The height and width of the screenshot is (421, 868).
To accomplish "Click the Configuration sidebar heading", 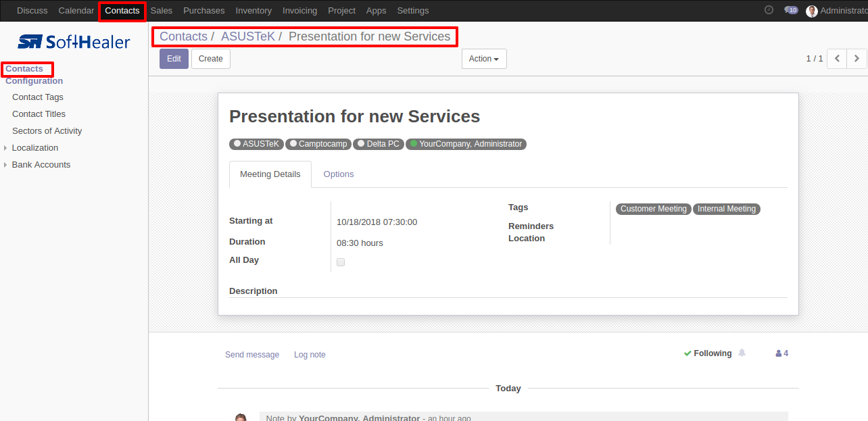I will [x=34, y=81].
